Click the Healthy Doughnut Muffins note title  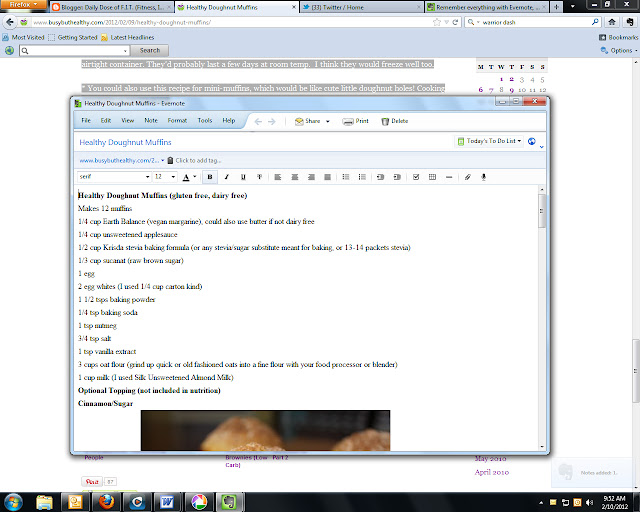coord(125,142)
